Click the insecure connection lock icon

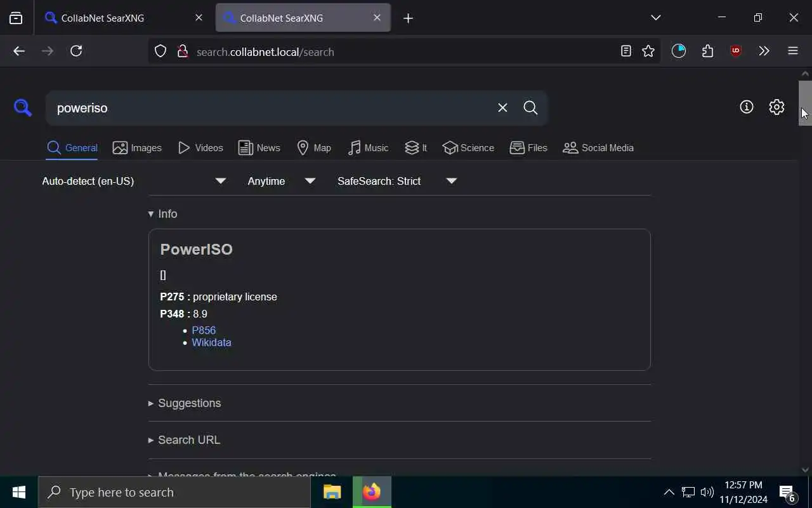point(183,51)
